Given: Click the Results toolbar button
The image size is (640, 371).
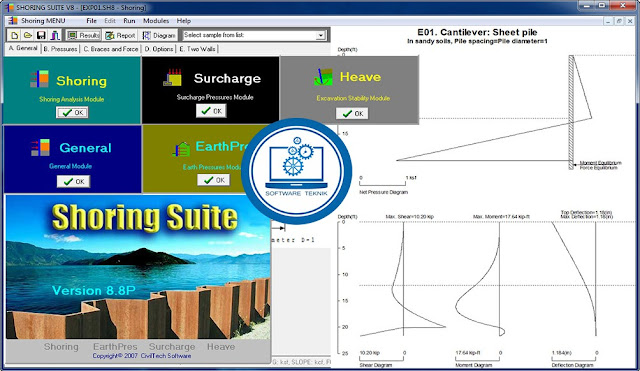Looking at the screenshot, I should click(x=83, y=36).
